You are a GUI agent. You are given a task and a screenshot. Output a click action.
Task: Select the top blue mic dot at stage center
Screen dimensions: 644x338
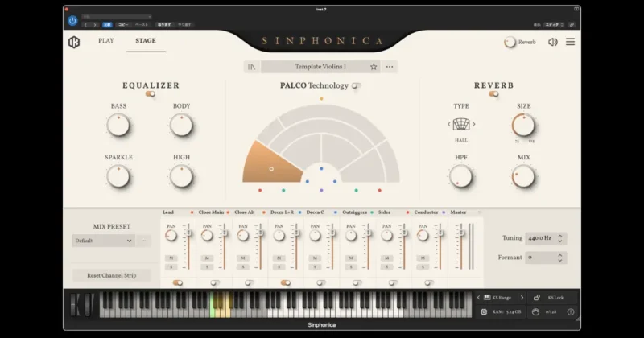point(321,169)
